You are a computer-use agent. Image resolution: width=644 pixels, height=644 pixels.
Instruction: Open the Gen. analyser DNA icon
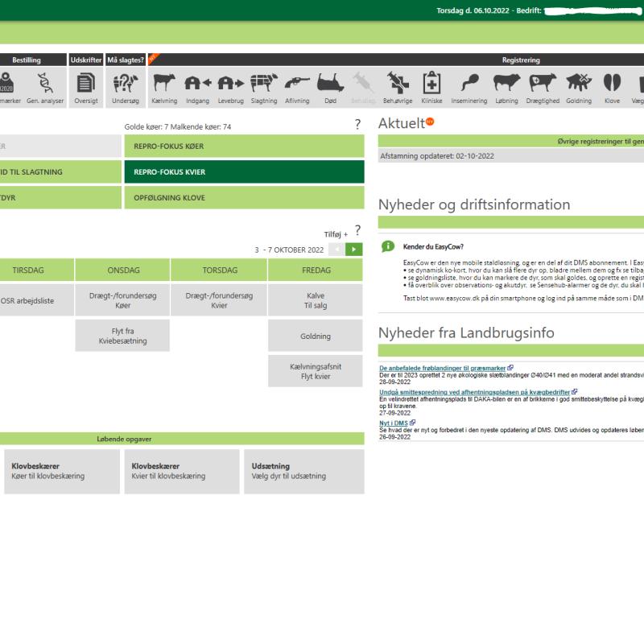pyautogui.click(x=45, y=83)
